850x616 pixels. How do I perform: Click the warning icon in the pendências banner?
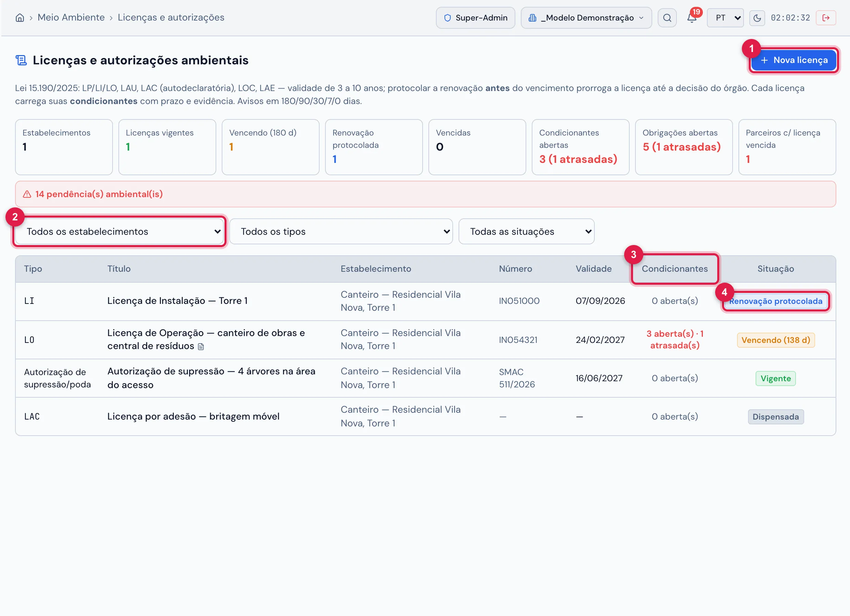click(x=27, y=194)
